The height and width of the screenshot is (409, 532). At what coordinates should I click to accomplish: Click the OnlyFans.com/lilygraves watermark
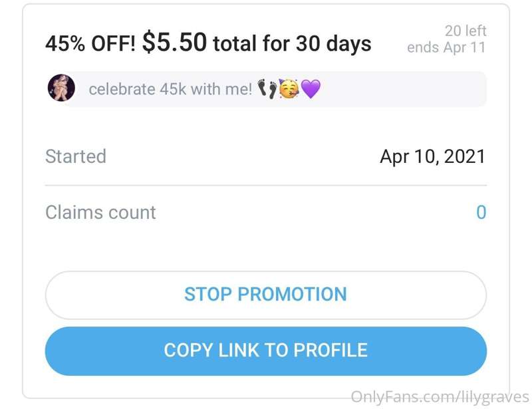click(440, 397)
